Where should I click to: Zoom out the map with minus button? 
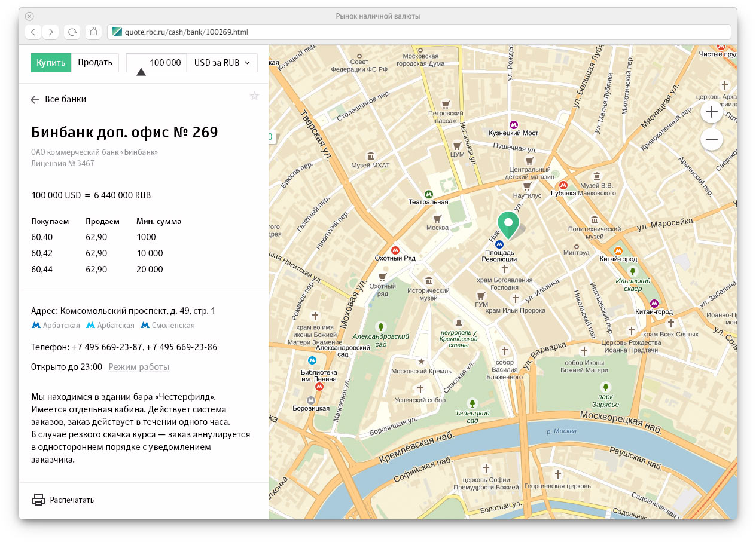pyautogui.click(x=711, y=140)
